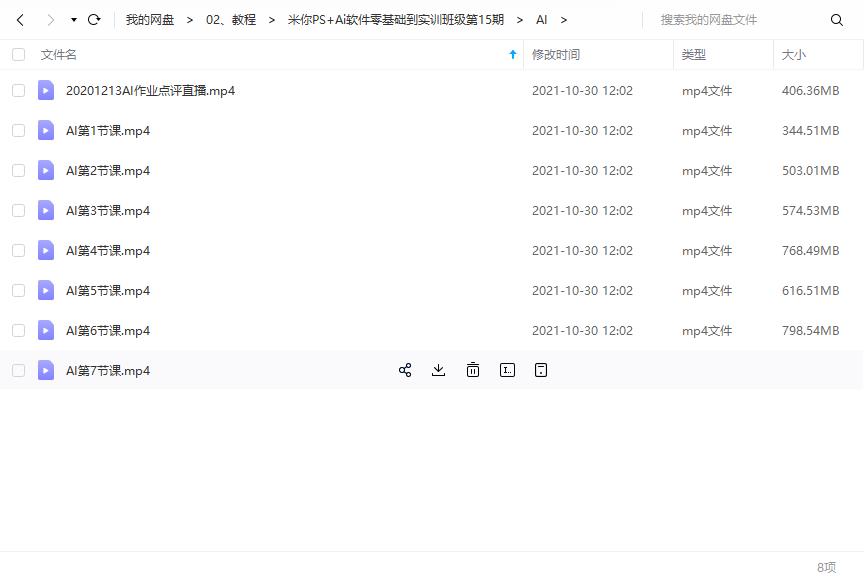Expand the chevron after AI breadcrumb
This screenshot has height=583, width=864.
click(x=564, y=20)
